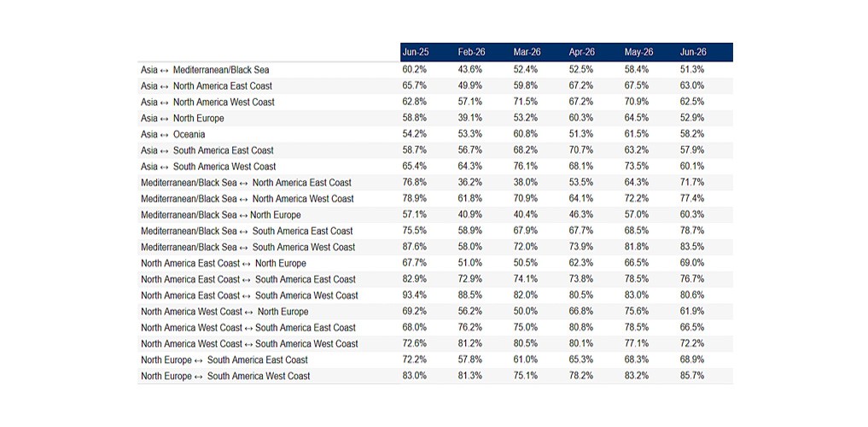Select the Asia to Oceania row label

coord(172,135)
